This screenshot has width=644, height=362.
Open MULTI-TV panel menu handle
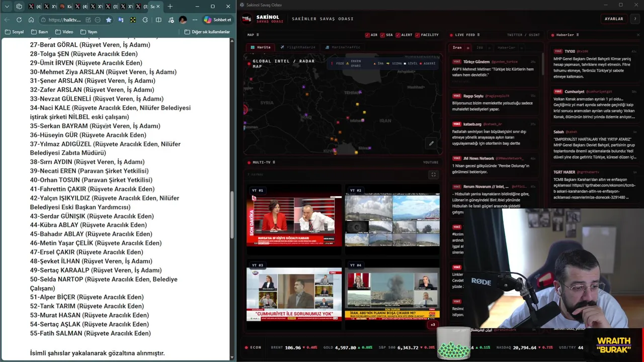274,162
